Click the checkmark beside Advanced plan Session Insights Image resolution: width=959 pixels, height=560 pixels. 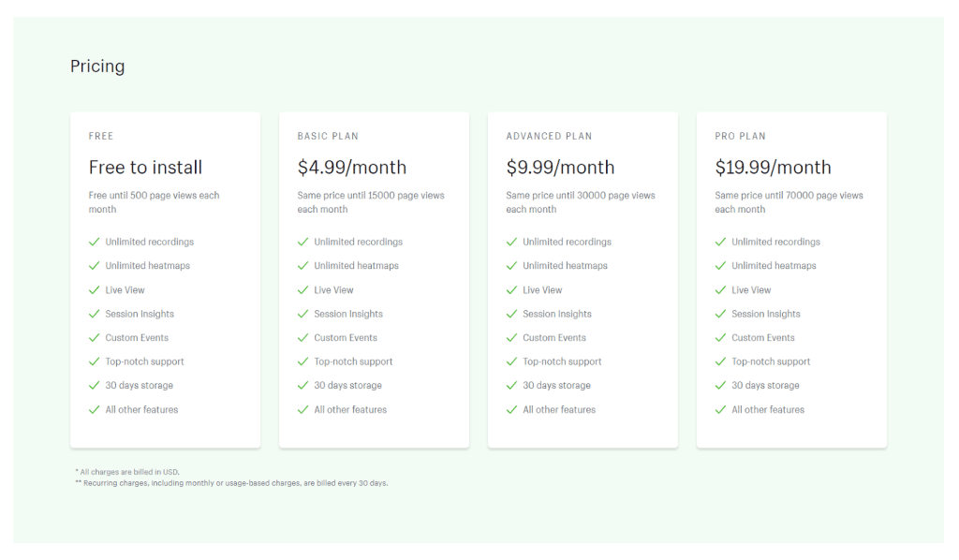point(511,314)
